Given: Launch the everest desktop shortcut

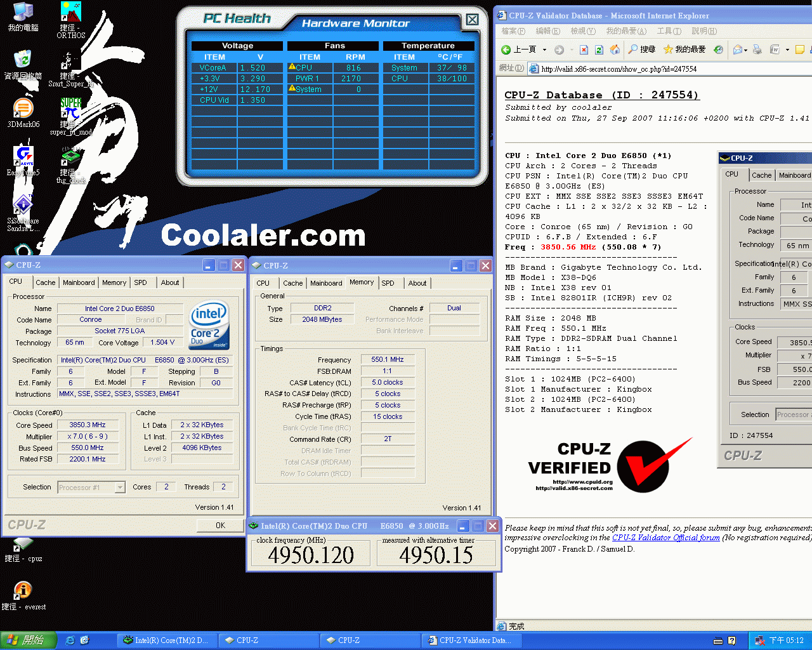Looking at the screenshot, I should coord(23,595).
